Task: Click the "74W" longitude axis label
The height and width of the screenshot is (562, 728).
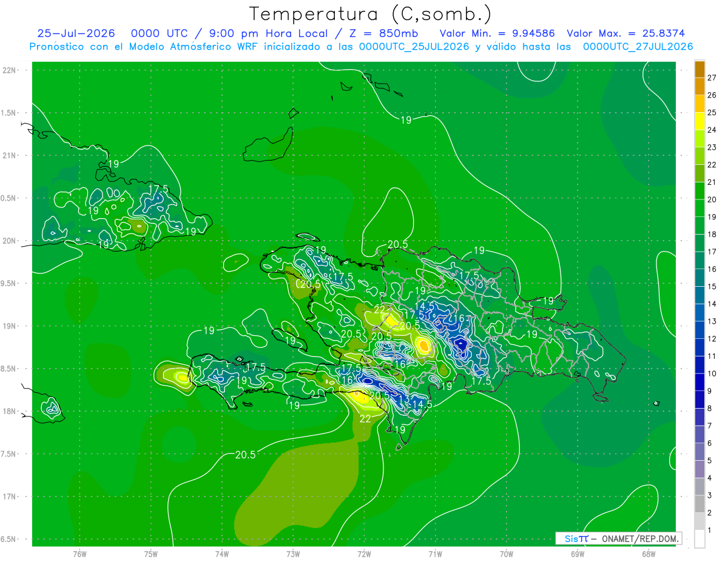Action: coord(222,554)
